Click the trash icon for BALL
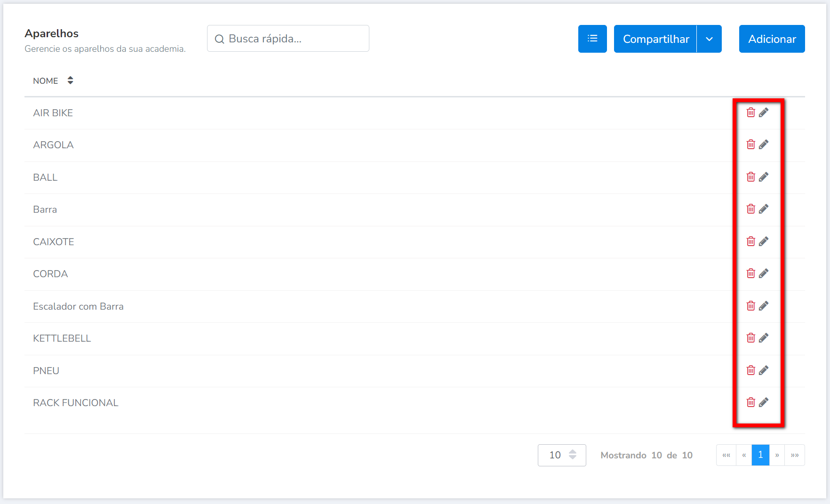830x504 pixels. coord(750,177)
